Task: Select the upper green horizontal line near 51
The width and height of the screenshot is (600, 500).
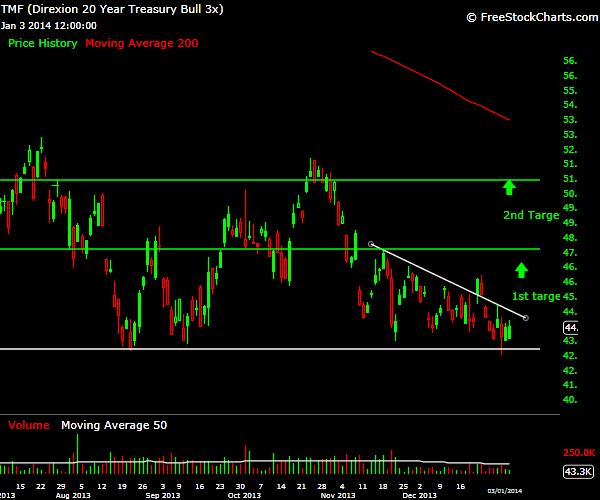Action: [270, 180]
